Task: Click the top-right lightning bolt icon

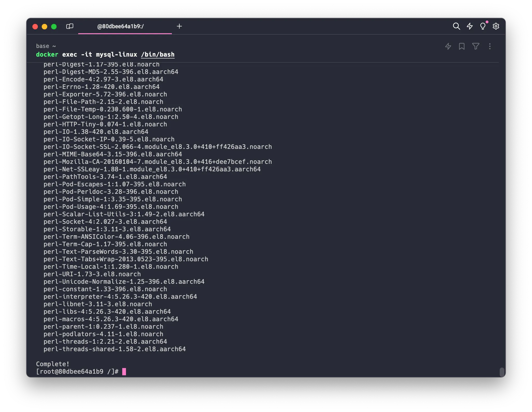Action: pyautogui.click(x=470, y=26)
